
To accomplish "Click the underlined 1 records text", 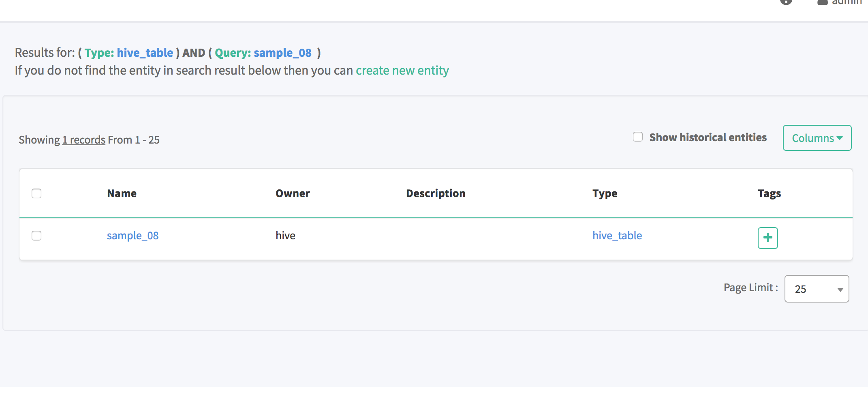I will [83, 140].
